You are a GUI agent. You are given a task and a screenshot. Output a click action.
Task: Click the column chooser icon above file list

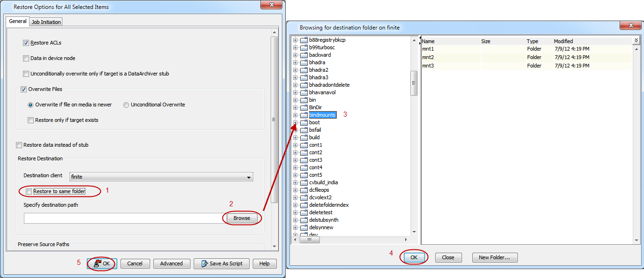click(x=636, y=41)
